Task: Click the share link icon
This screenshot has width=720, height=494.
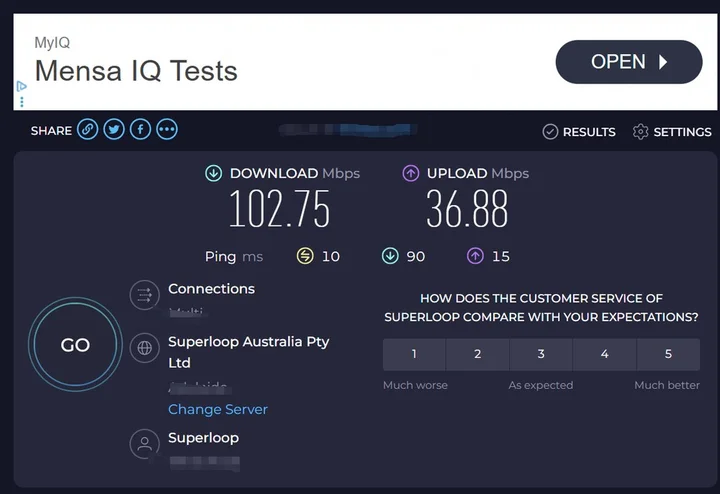Action: click(88, 129)
